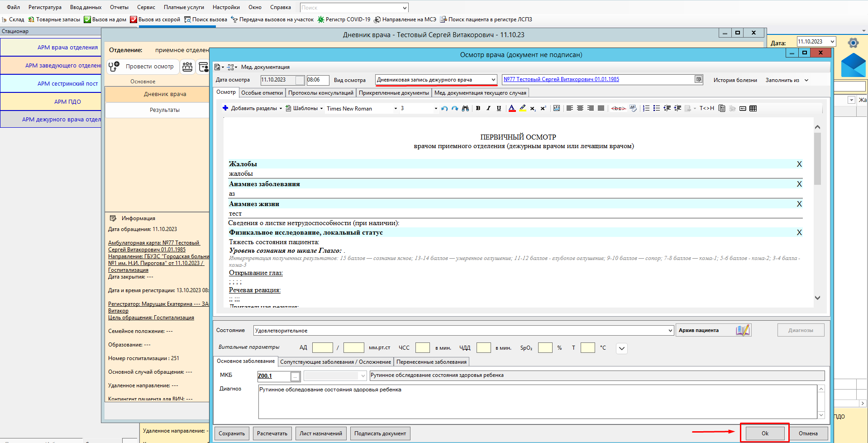Apply superscript formatting
Viewport: 868px width, 443px height.
[x=543, y=108]
